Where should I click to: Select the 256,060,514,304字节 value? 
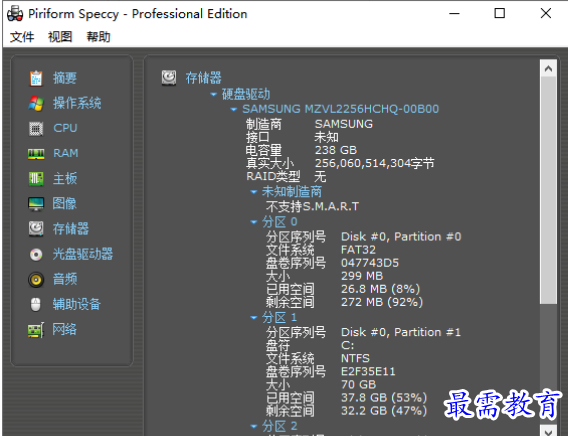pyautogui.click(x=374, y=163)
